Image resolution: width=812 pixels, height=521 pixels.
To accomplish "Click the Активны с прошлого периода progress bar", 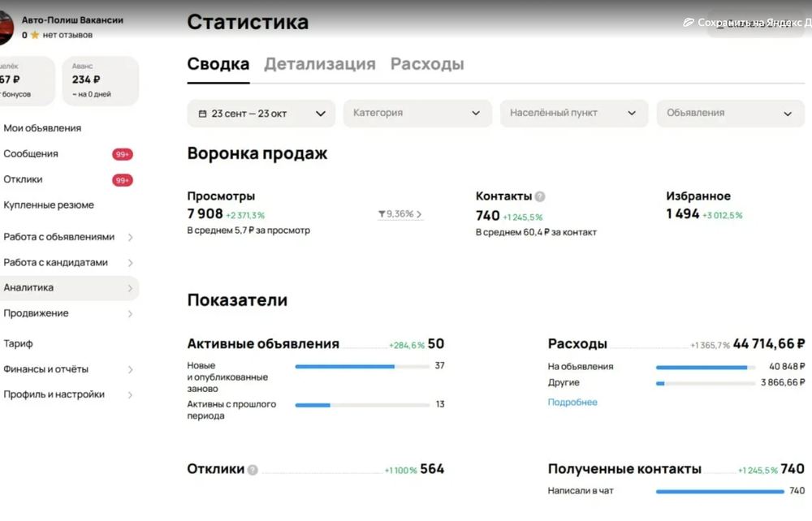I will [x=362, y=406].
